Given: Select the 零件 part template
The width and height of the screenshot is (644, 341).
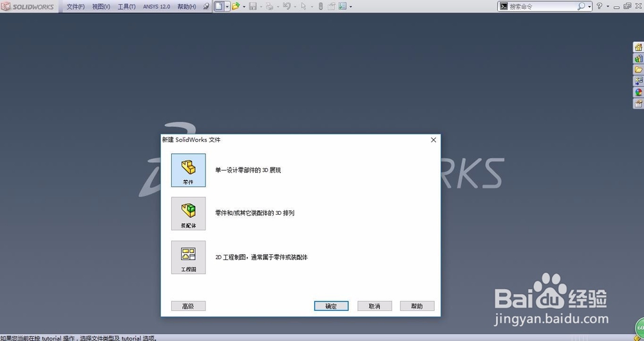Looking at the screenshot, I should coord(188,170).
